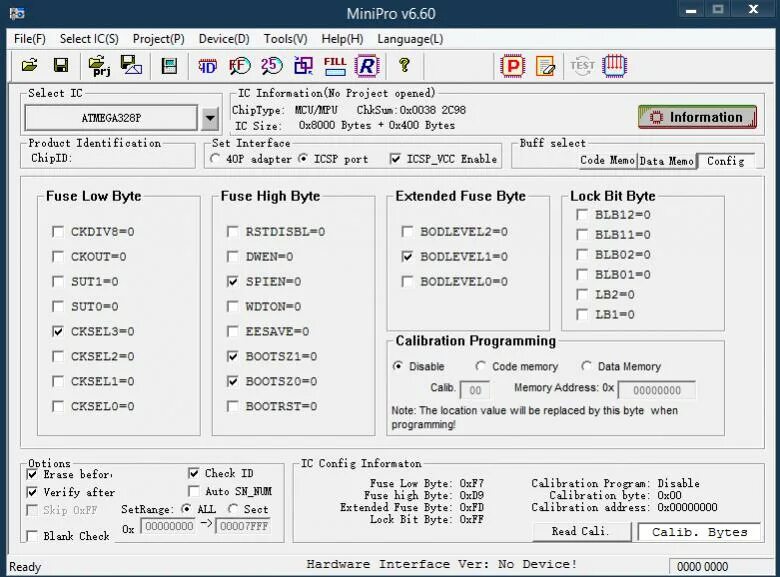Open the Project(P) menu
This screenshot has width=780, height=577.
[159, 39]
